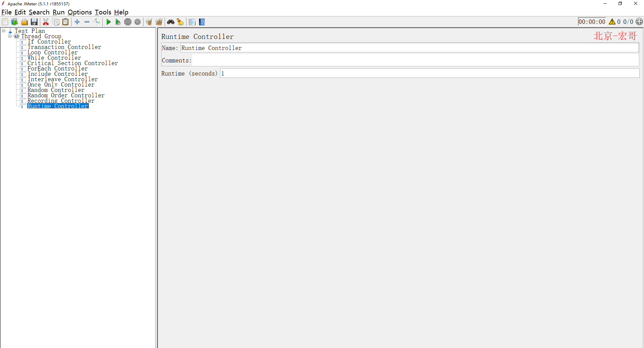Select While Controller in the tree
The width and height of the screenshot is (644, 348).
54,58
